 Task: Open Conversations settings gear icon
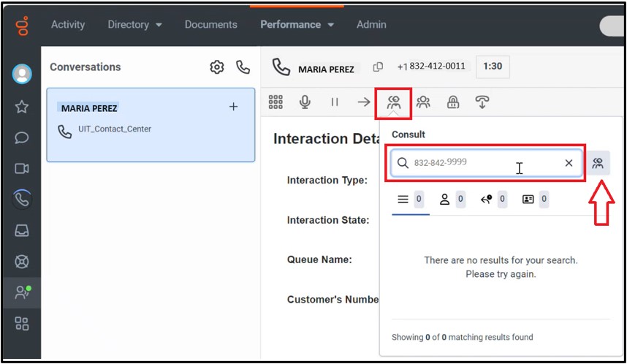coord(217,67)
